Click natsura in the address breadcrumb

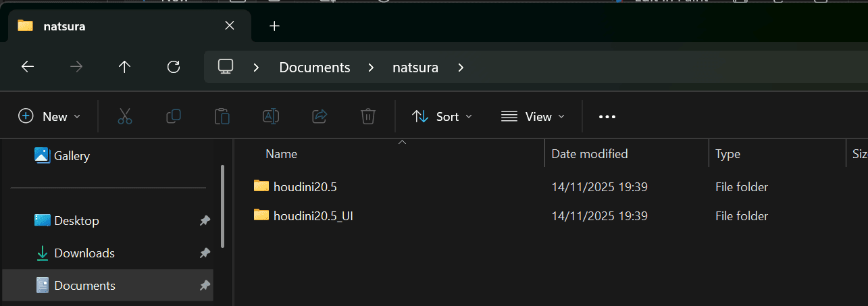pyautogui.click(x=416, y=68)
